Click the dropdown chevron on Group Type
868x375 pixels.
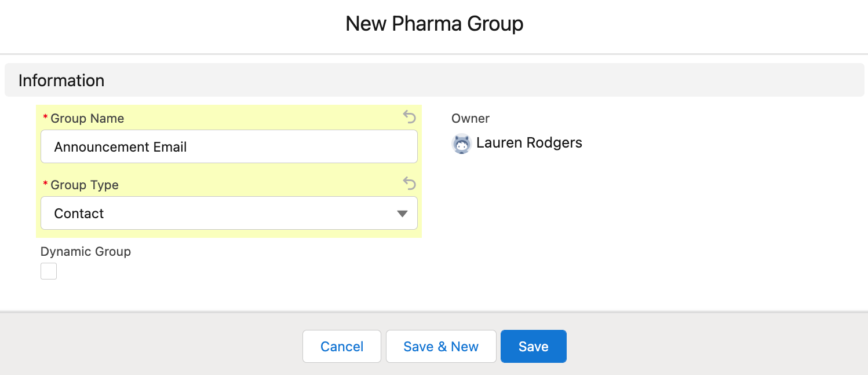[x=402, y=213]
